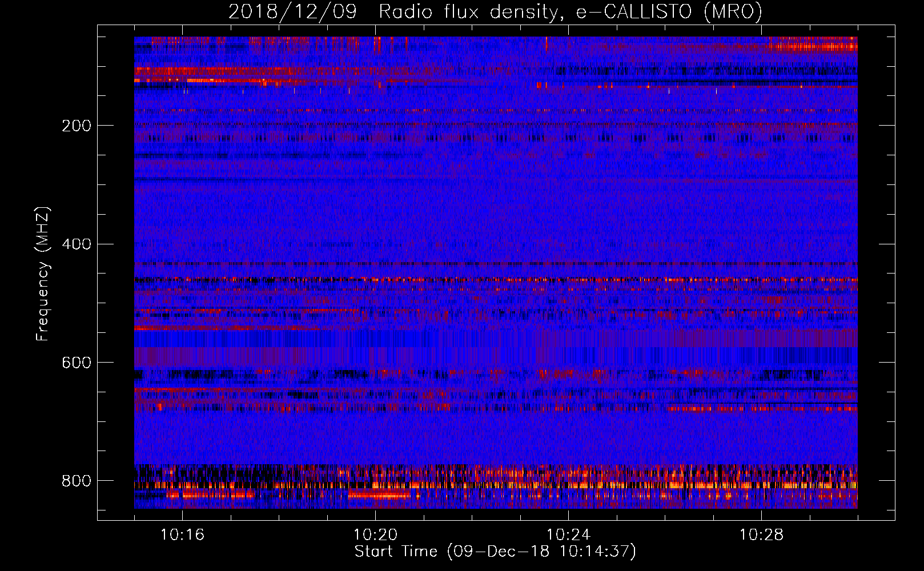Click the 600 frequency tick label
The image size is (924, 571).
coord(77,363)
